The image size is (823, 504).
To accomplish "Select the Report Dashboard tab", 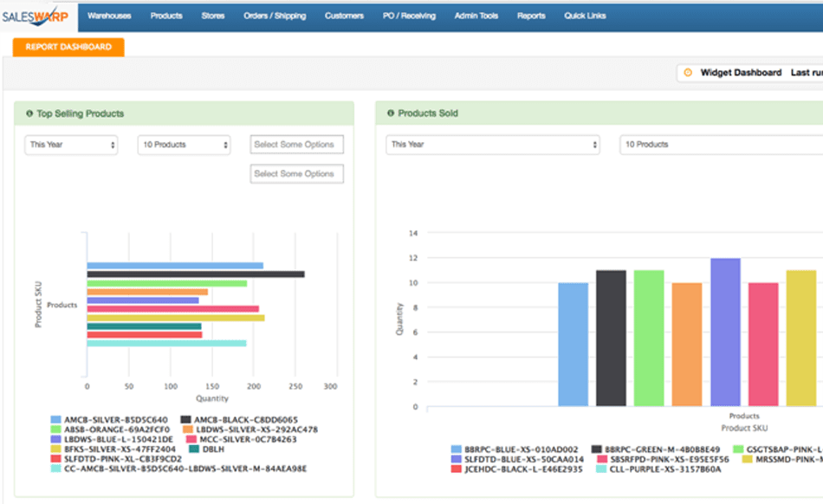I will coord(68,47).
